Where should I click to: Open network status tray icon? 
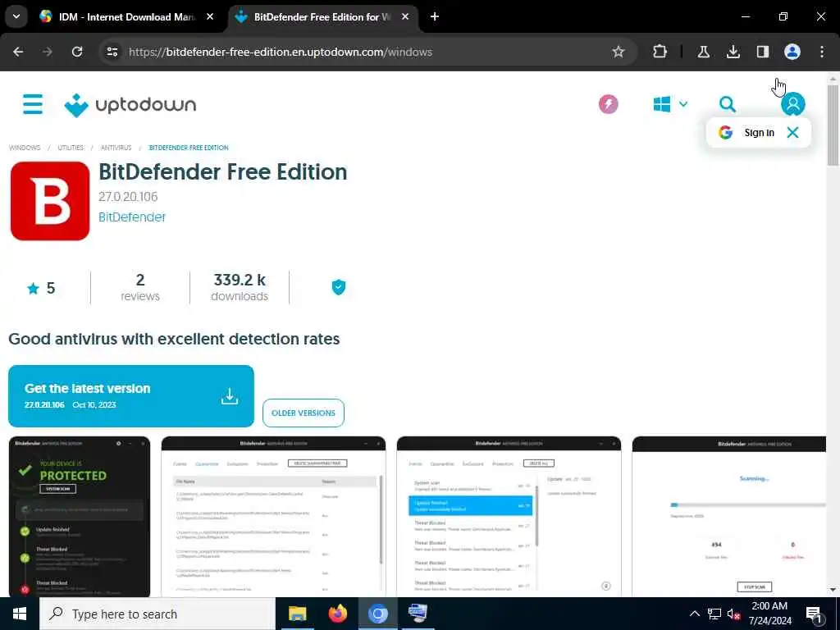point(714,614)
